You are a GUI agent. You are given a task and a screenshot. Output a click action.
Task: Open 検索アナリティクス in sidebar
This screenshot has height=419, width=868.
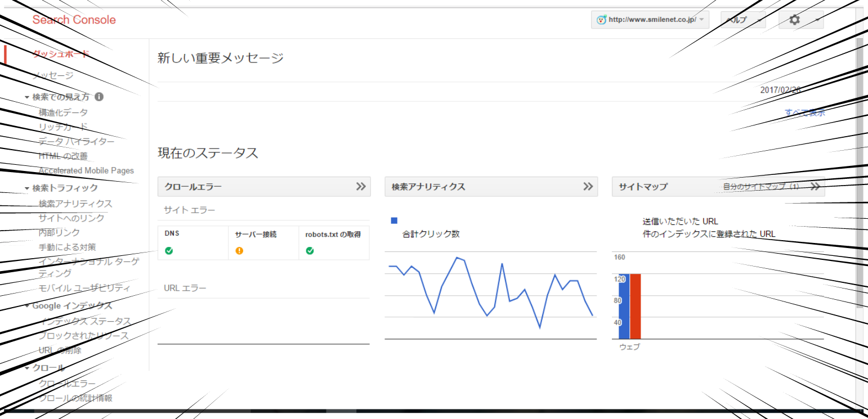(75, 204)
